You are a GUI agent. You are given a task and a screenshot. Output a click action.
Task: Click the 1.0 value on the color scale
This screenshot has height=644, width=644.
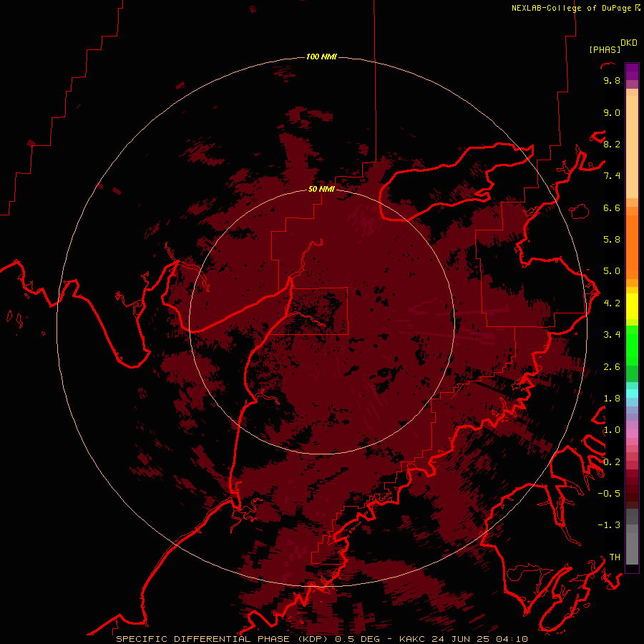click(612, 430)
